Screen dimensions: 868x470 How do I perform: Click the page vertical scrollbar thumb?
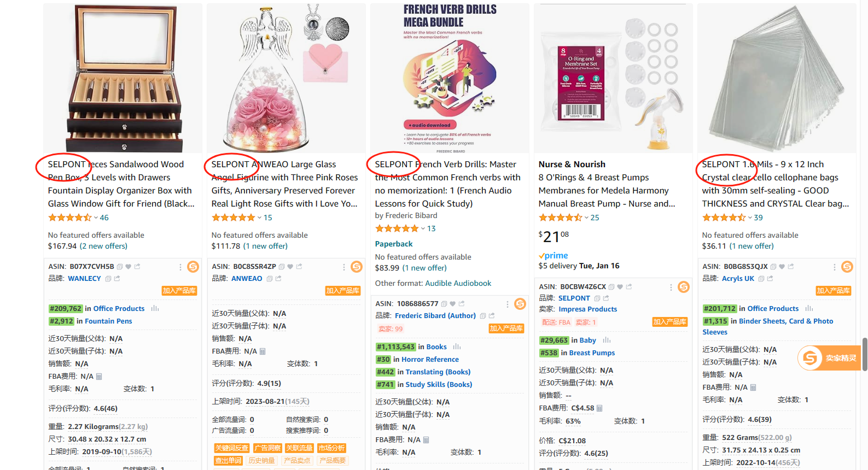[865, 354]
